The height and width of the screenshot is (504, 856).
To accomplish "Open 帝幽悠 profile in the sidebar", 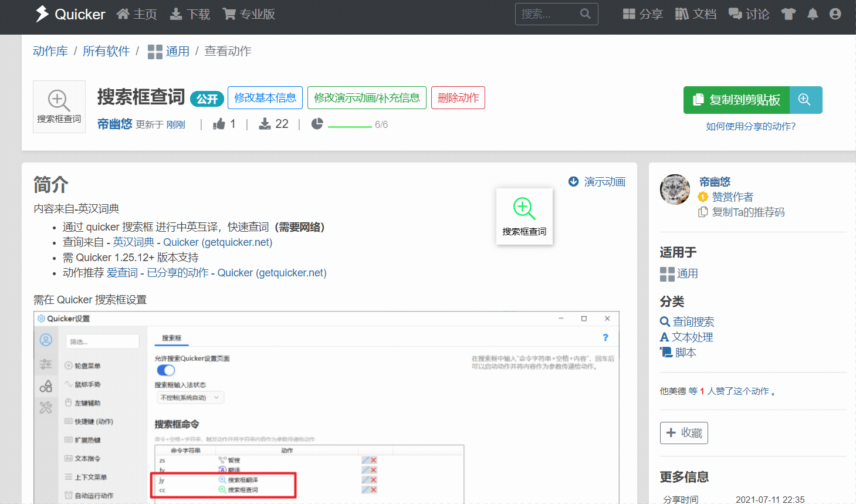I will (715, 181).
